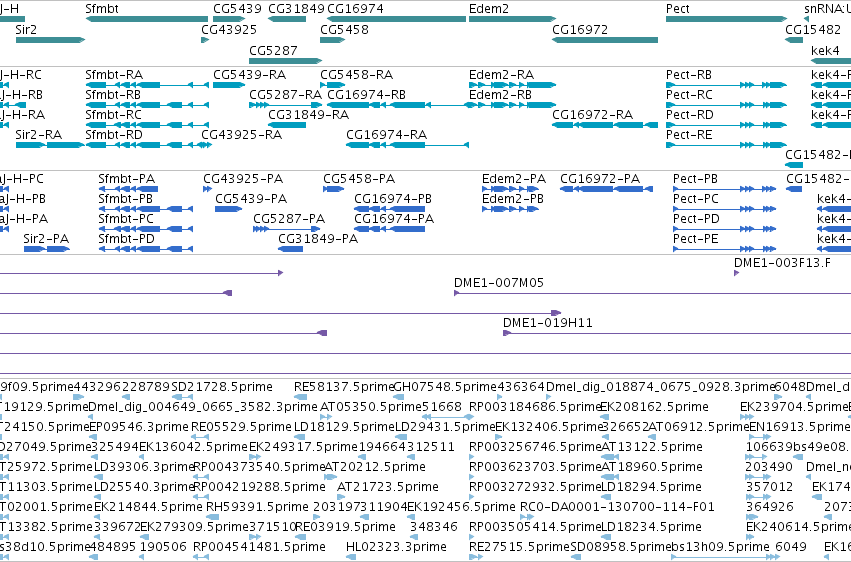
Task: Click the CG16974-RB transcript label
Action: (x=366, y=94)
